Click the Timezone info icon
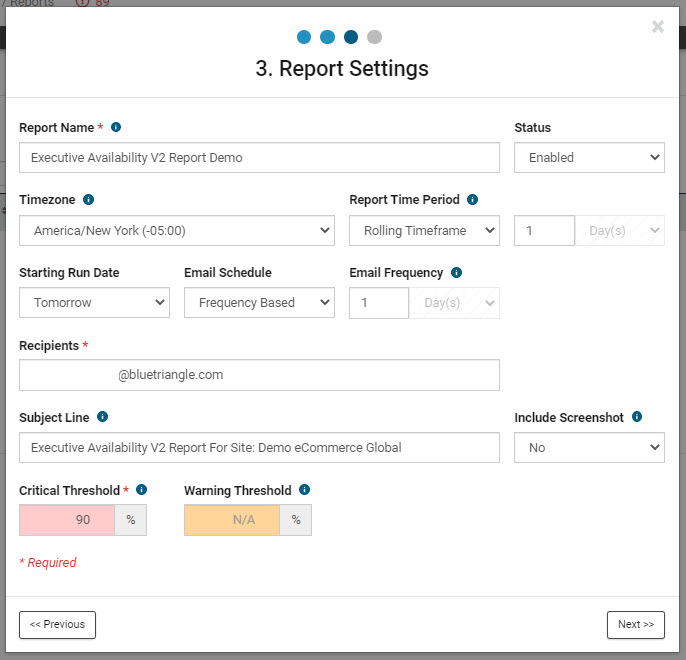The width and height of the screenshot is (686, 660). pos(89,200)
